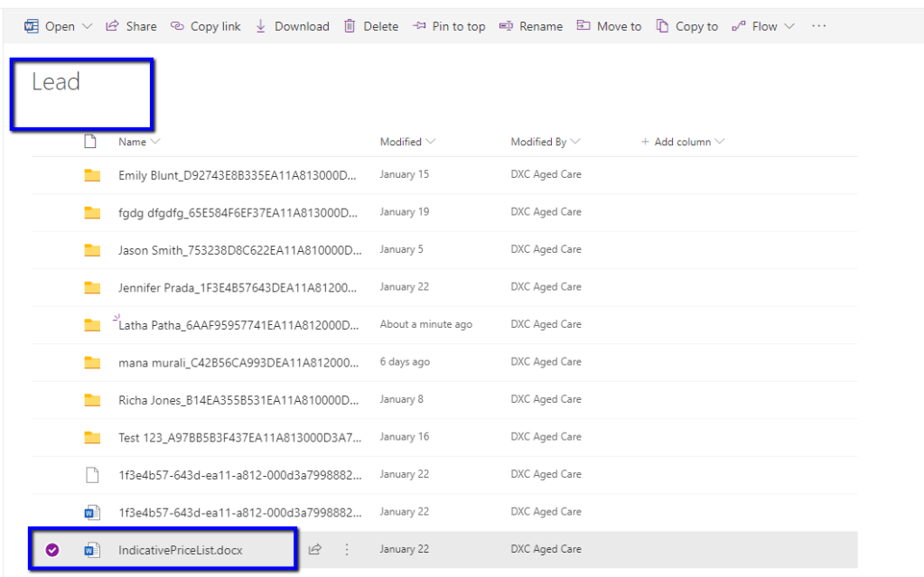The width and height of the screenshot is (924, 577).
Task: Open the Open command dropdown
Action: point(87,26)
